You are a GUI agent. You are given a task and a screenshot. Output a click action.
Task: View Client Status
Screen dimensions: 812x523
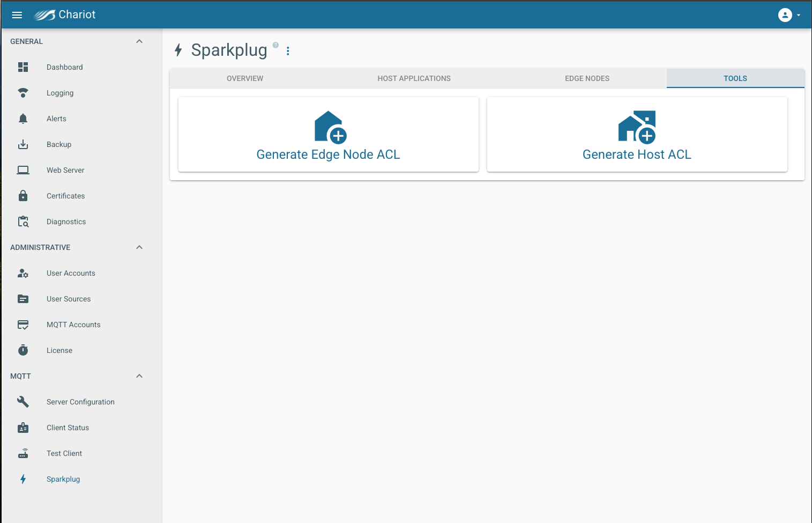tap(68, 428)
